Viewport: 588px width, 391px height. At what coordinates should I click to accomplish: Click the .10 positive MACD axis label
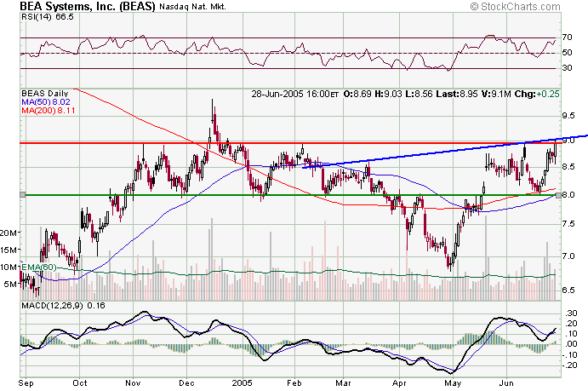pos(572,334)
